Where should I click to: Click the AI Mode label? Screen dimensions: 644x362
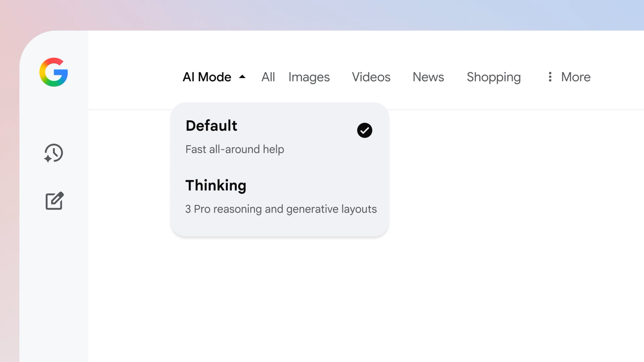click(x=207, y=77)
